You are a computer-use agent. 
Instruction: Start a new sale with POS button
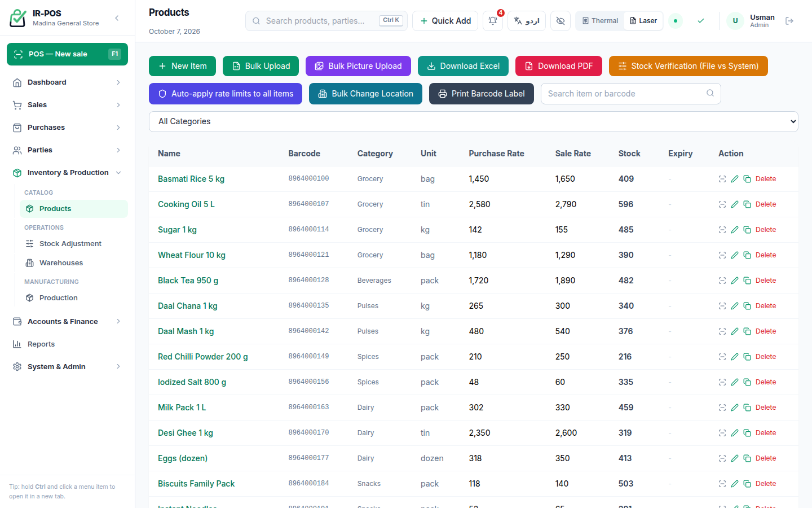[67, 54]
